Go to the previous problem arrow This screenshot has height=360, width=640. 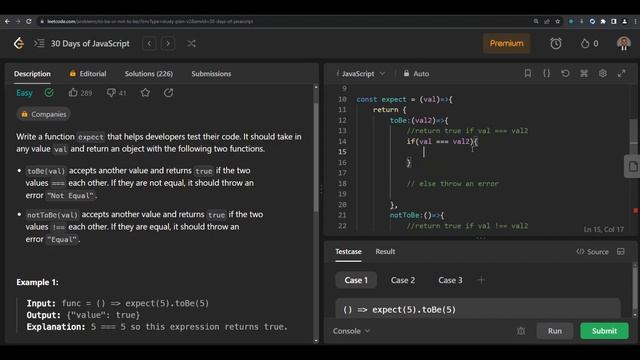[x=149, y=43]
